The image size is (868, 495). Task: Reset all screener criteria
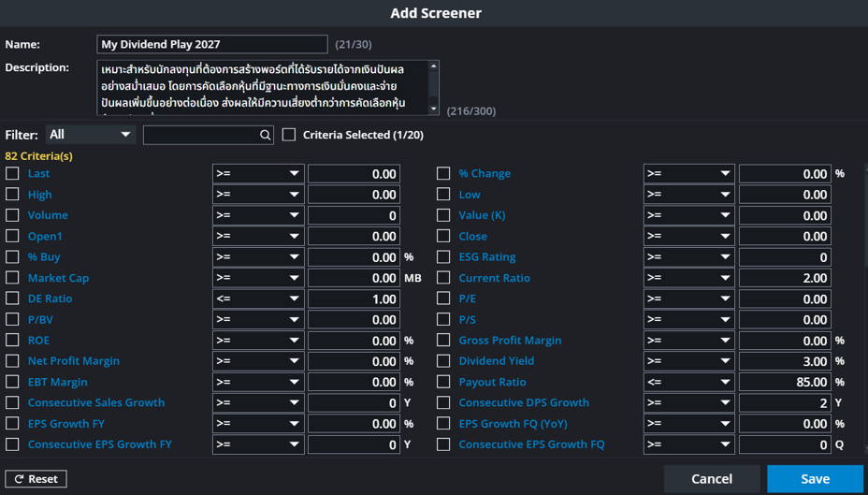click(x=36, y=479)
